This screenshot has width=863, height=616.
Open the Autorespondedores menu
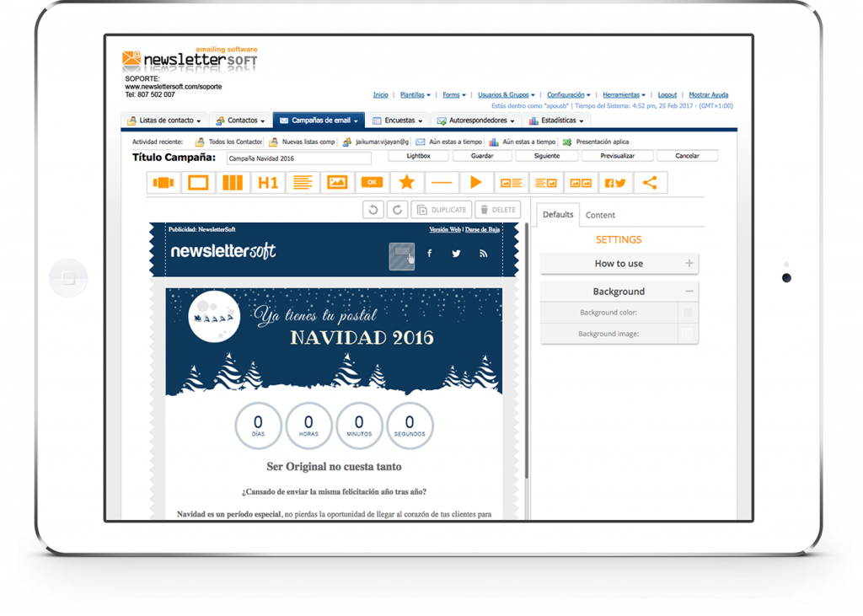coord(475,121)
